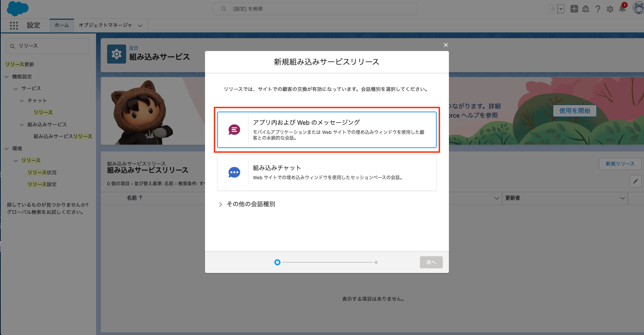644x335 pixels.
Task: Click the 組み込みサービス gear page icon
Action: [117, 54]
